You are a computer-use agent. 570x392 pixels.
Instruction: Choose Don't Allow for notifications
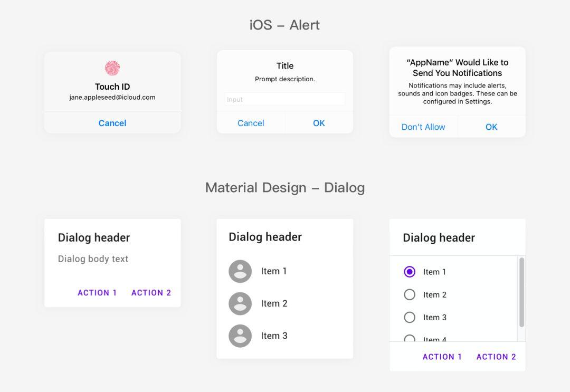tap(423, 127)
